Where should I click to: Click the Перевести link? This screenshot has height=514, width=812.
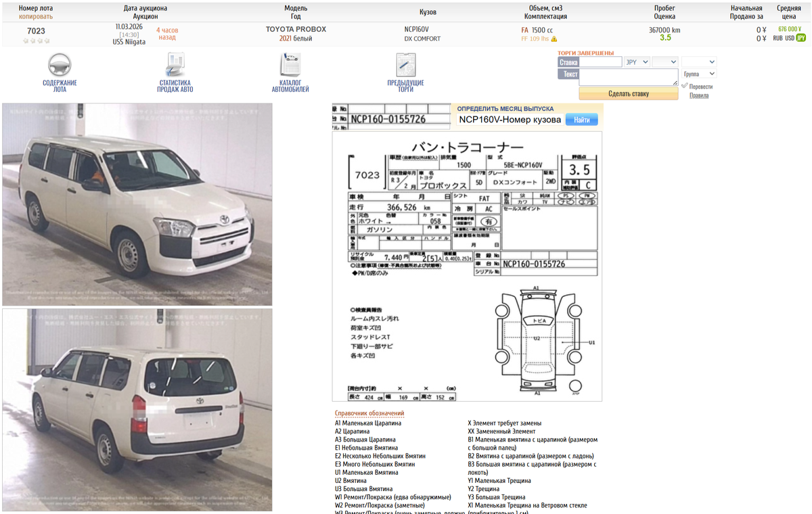click(x=701, y=87)
